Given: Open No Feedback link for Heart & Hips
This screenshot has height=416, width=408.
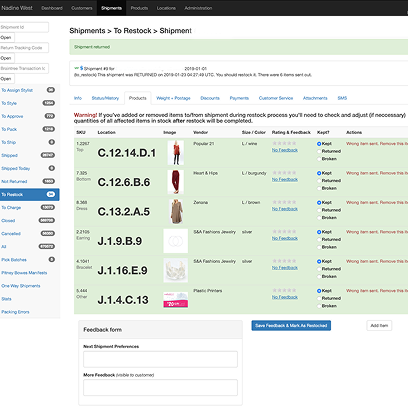Looking at the screenshot, I should (285, 180).
